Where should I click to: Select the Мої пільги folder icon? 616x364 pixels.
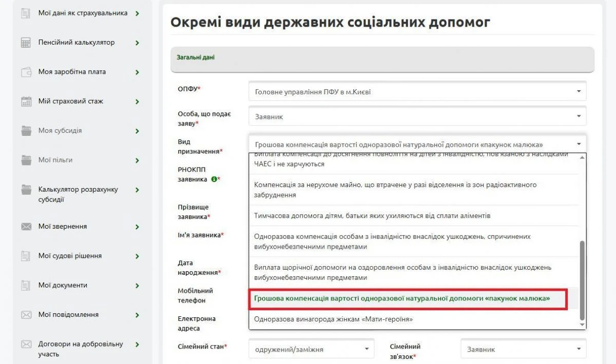[26, 160]
